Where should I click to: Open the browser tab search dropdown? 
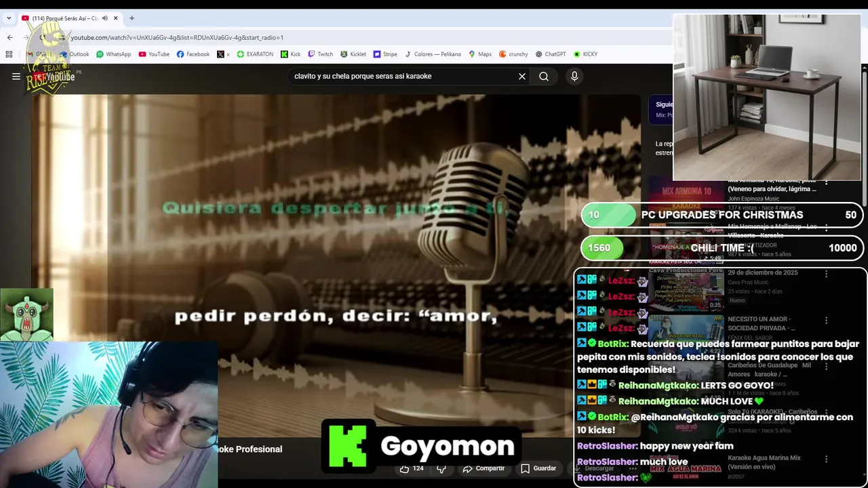click(x=9, y=18)
